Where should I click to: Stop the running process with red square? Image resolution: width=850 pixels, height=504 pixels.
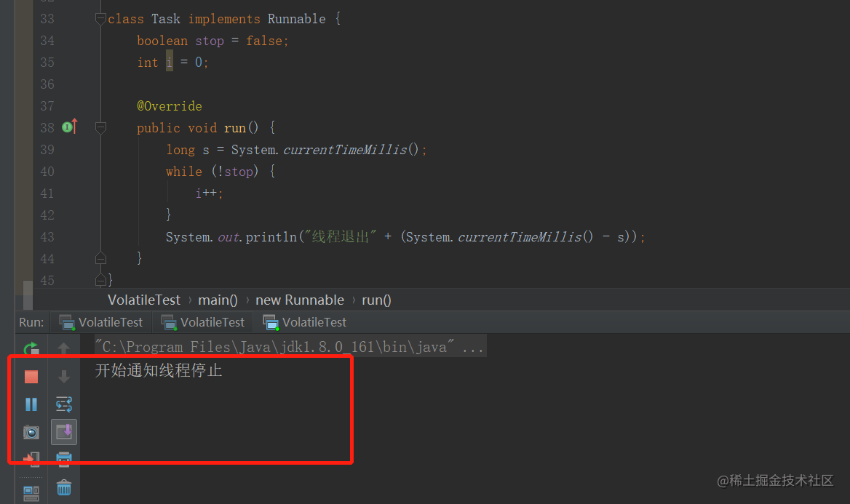pyautogui.click(x=31, y=377)
